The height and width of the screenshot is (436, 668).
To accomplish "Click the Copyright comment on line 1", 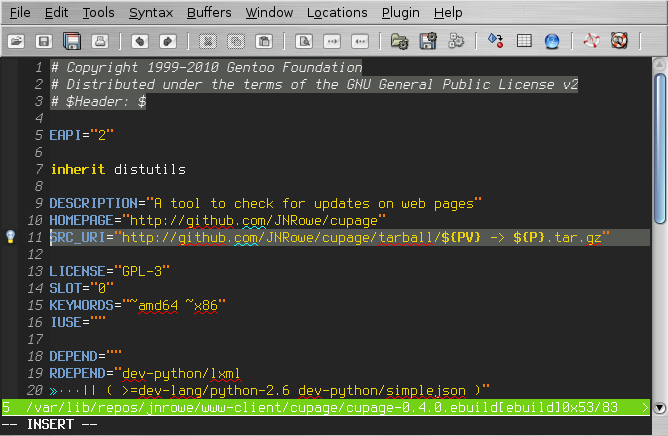I will pyautogui.click(x=206, y=67).
